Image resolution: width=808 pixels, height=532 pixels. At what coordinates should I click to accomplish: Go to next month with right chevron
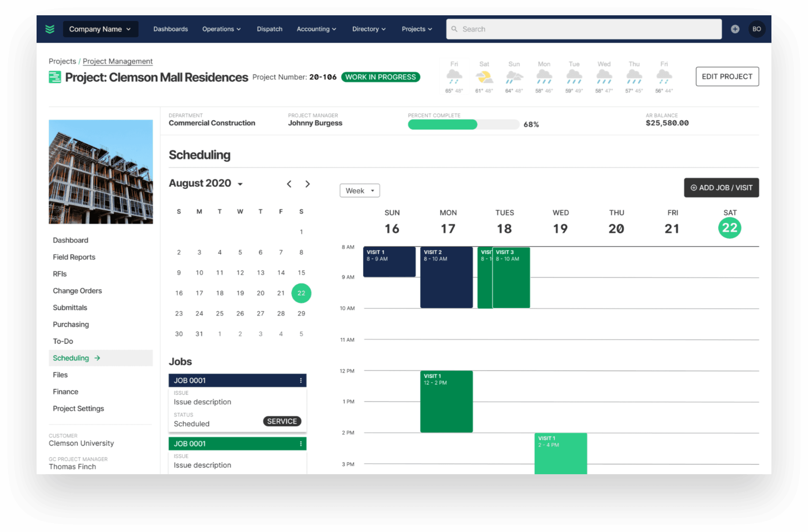click(x=307, y=184)
